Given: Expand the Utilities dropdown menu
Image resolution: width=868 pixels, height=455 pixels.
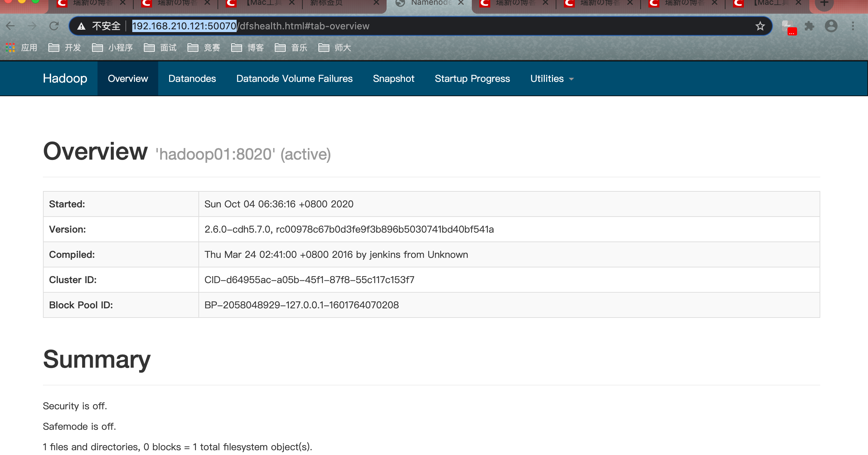Looking at the screenshot, I should point(552,78).
